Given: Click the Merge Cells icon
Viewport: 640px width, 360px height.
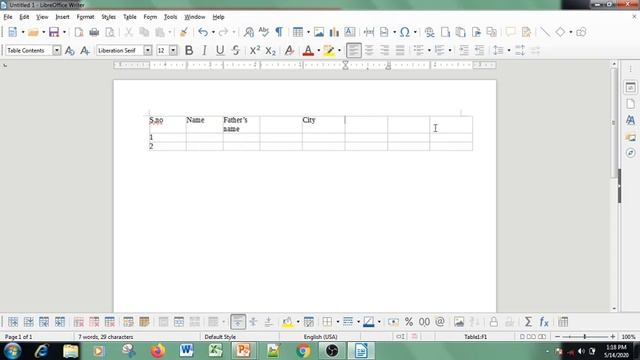Looking at the screenshot, I should (x=164, y=322).
